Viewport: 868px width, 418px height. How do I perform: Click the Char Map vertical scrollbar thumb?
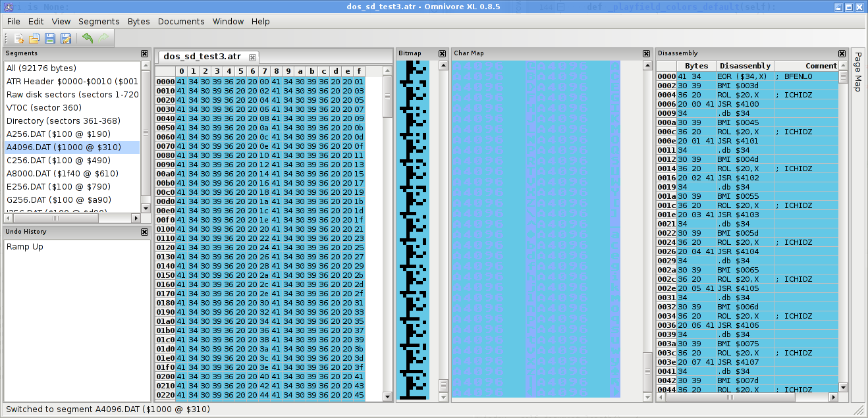coord(646,371)
